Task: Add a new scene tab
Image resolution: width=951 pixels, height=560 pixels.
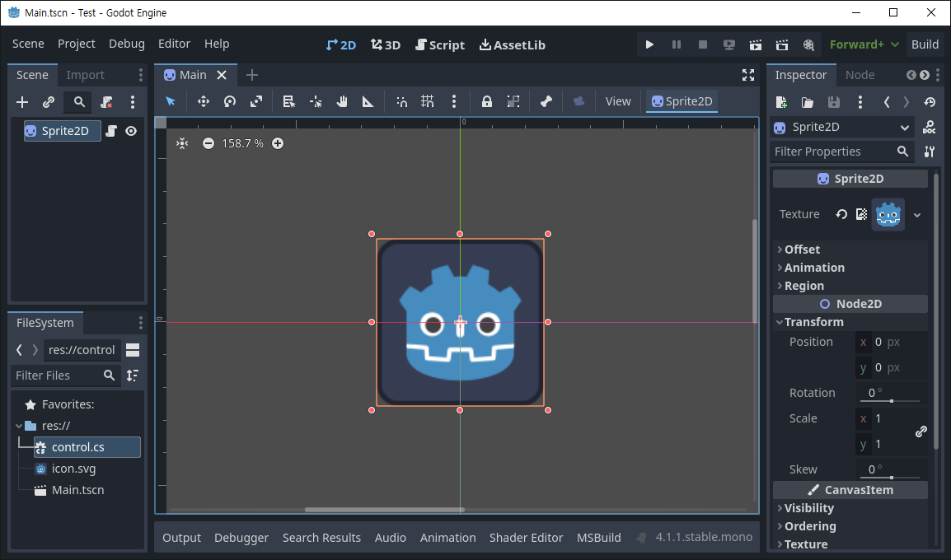Action: (x=252, y=75)
